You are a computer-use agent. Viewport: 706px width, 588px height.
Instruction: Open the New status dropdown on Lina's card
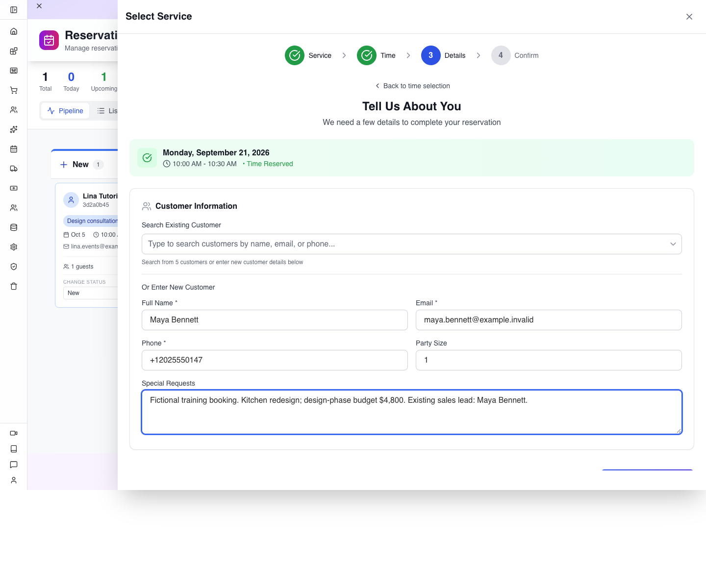pyautogui.click(x=91, y=293)
